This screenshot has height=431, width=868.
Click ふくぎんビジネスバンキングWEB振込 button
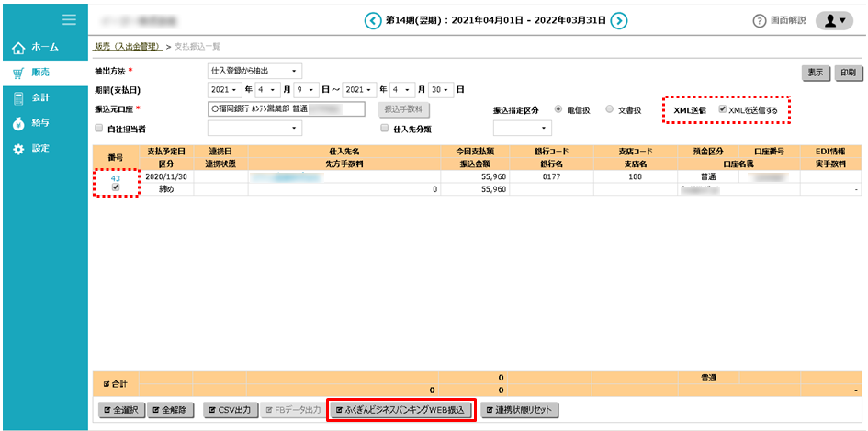(401, 410)
